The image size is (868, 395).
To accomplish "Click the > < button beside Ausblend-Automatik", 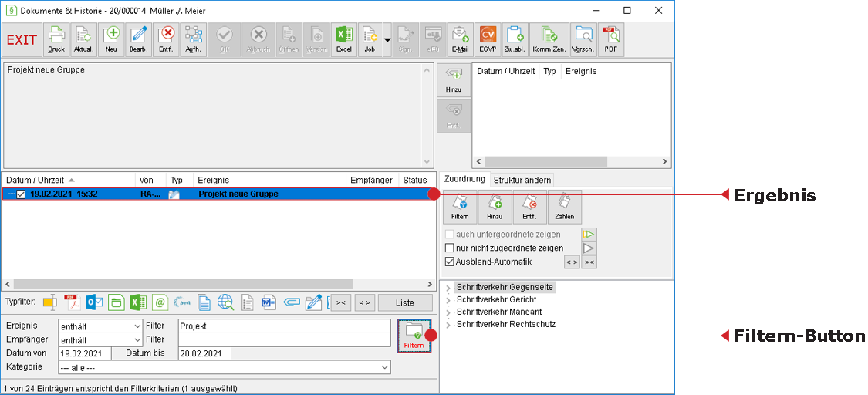I will (589, 262).
